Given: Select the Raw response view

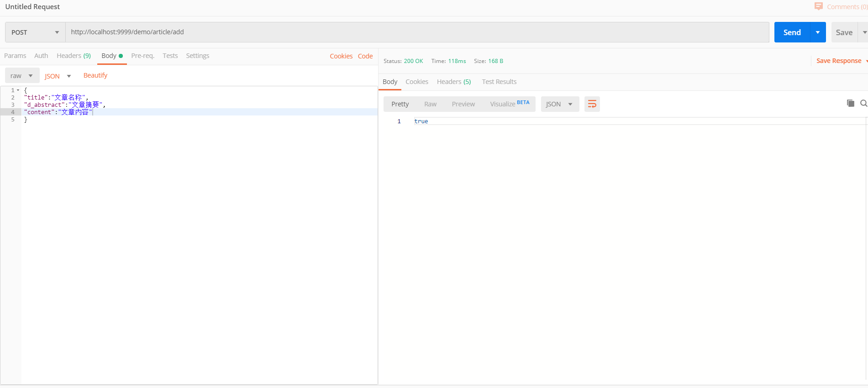Looking at the screenshot, I should coord(430,104).
